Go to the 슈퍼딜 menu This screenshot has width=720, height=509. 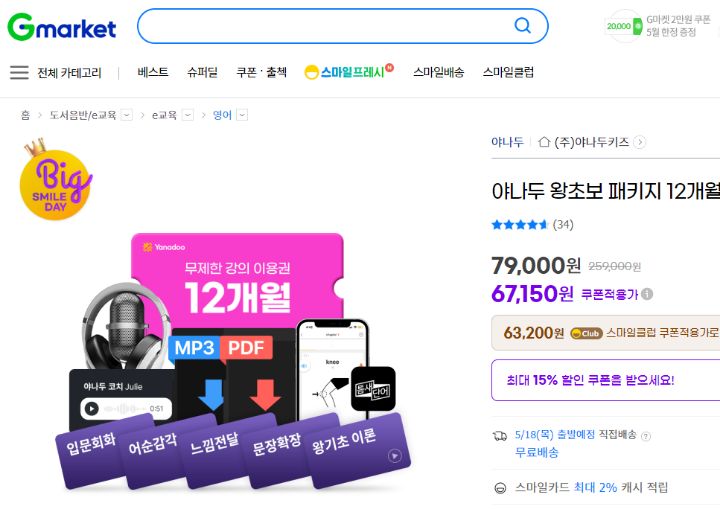click(202, 72)
